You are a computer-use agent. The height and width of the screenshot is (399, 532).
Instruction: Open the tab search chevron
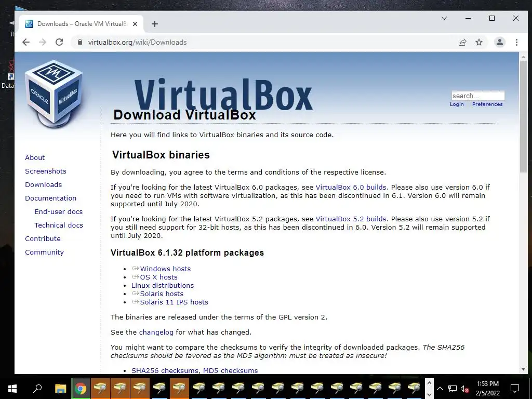click(444, 18)
